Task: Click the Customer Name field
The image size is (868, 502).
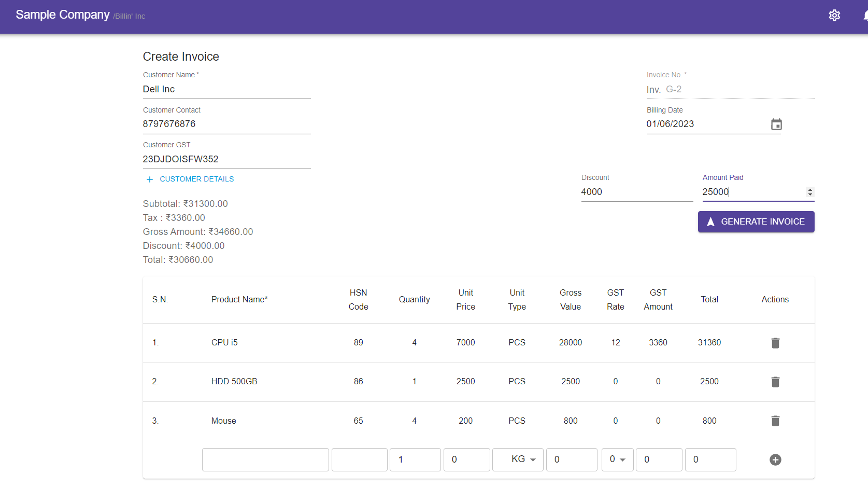Action: point(226,89)
